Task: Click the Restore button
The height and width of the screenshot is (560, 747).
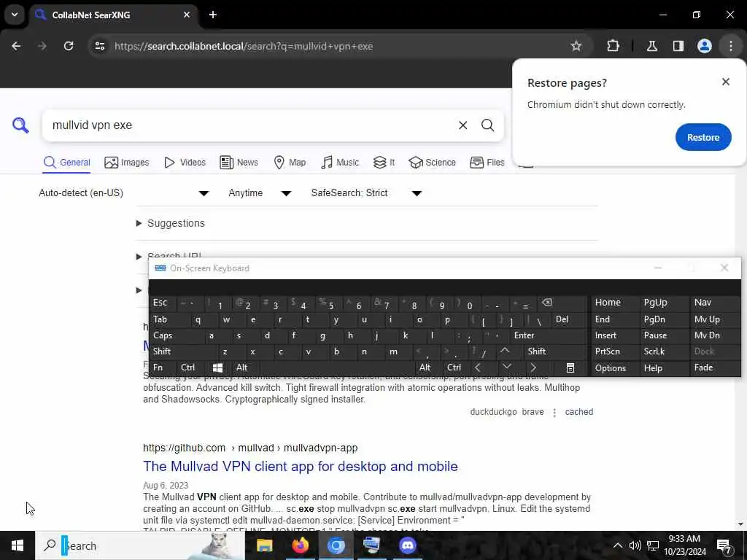Action: coord(703,137)
